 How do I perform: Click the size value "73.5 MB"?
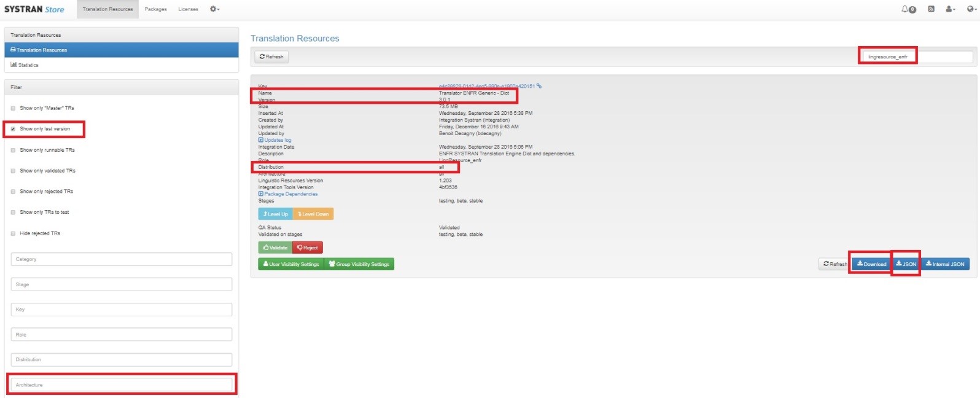448,106
